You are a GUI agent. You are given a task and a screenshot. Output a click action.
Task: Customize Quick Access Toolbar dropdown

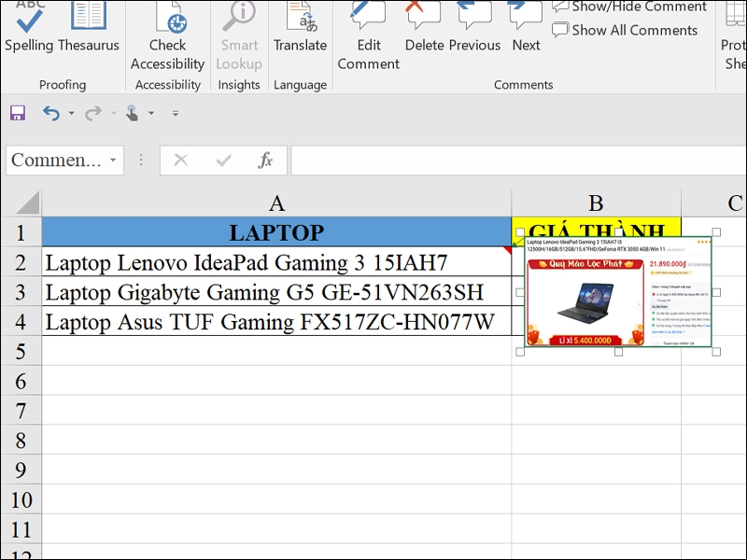176,113
